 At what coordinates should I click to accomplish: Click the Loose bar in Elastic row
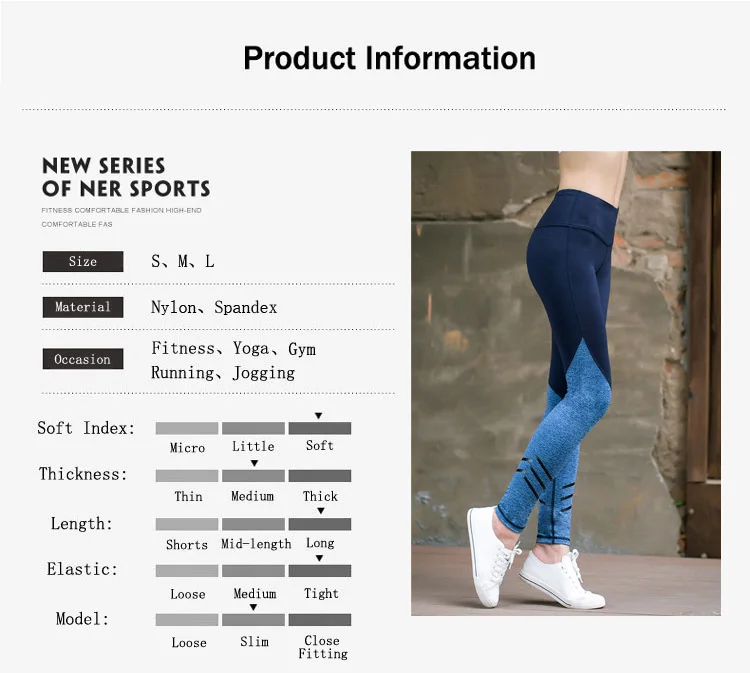[x=187, y=571]
